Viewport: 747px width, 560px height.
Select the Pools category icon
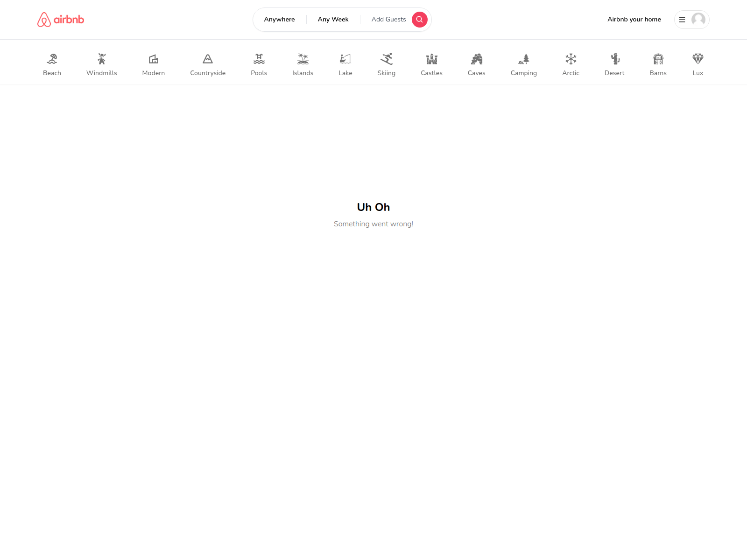click(259, 59)
